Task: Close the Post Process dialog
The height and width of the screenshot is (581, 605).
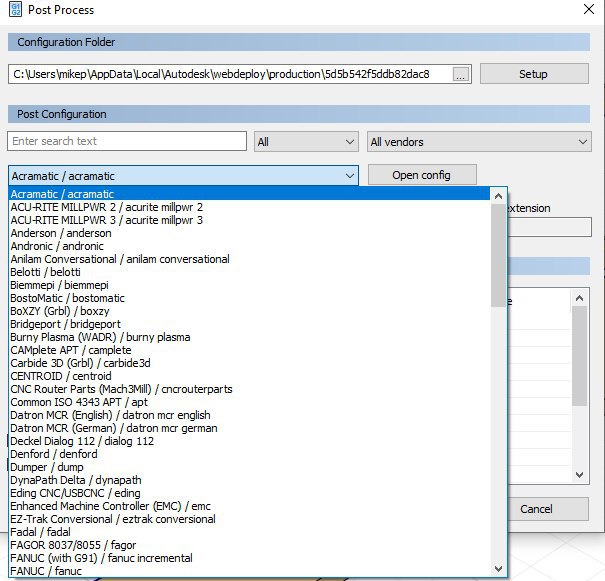Action: click(x=589, y=9)
